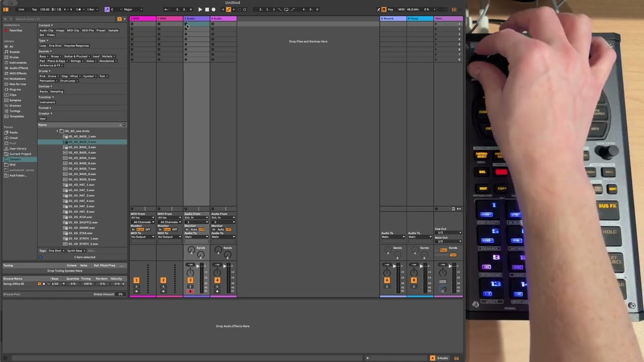Screen dimensions: 644x362
Task: Click Add Folder in Places
Action: pyautogui.click(x=18, y=175)
